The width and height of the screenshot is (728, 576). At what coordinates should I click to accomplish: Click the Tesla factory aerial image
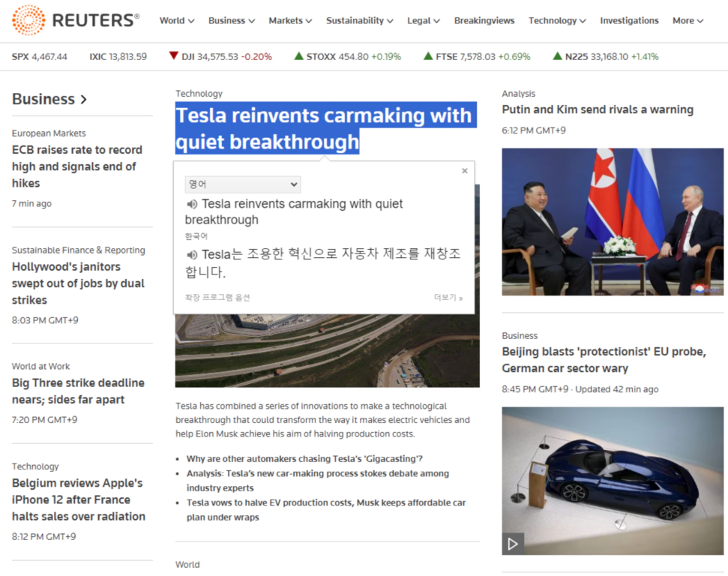[327, 350]
